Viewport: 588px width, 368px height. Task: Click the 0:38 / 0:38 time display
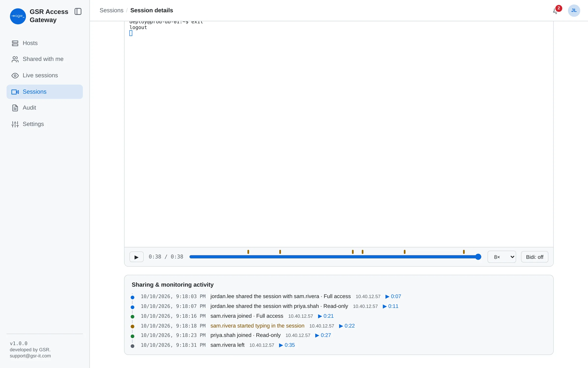click(166, 257)
